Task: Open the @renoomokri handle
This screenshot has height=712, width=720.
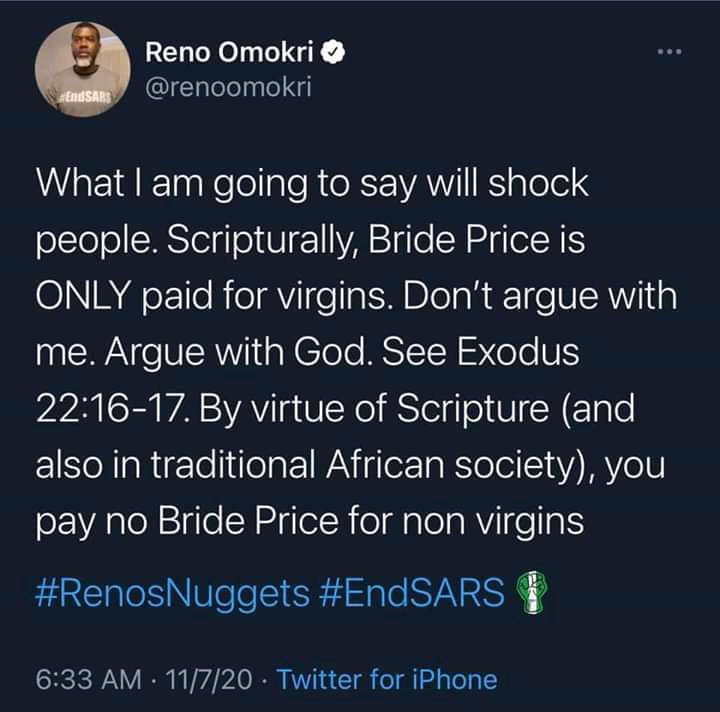Action: click(229, 87)
